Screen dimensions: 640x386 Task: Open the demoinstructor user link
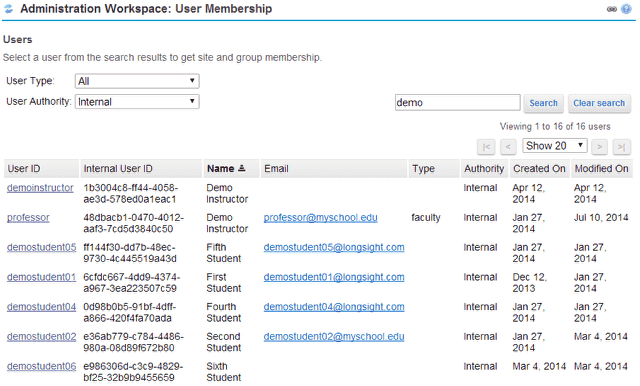(40, 188)
